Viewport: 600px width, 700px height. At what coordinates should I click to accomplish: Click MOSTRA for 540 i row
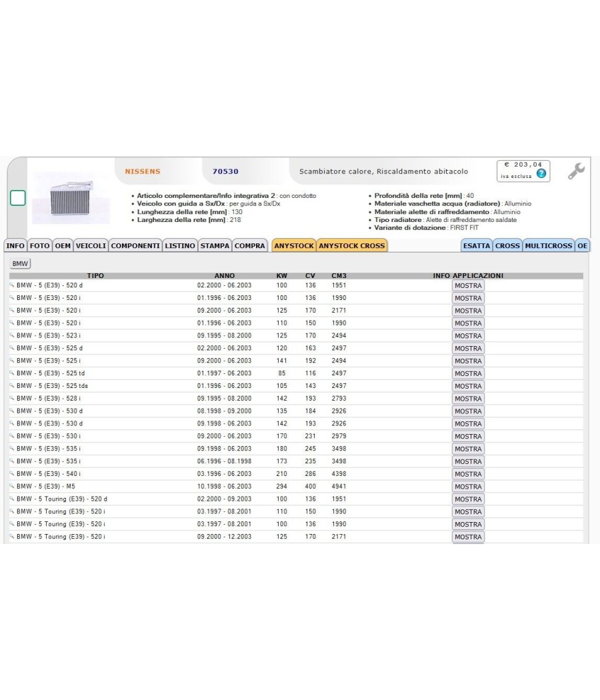(468, 474)
